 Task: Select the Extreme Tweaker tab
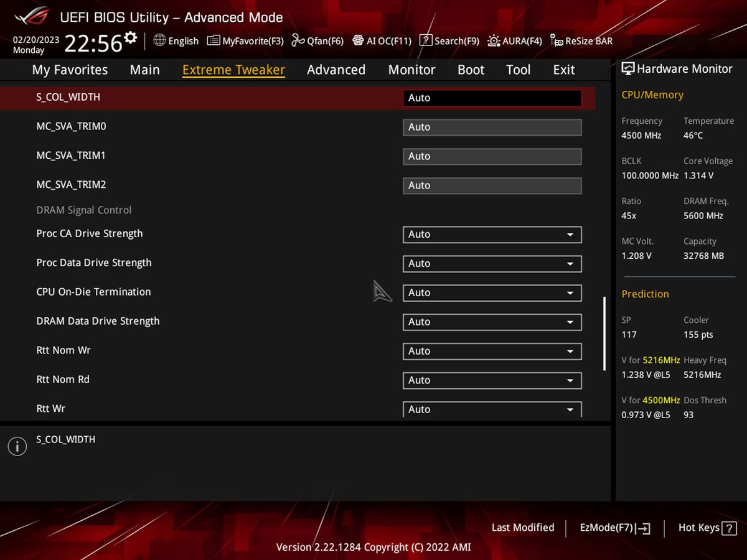coord(233,70)
